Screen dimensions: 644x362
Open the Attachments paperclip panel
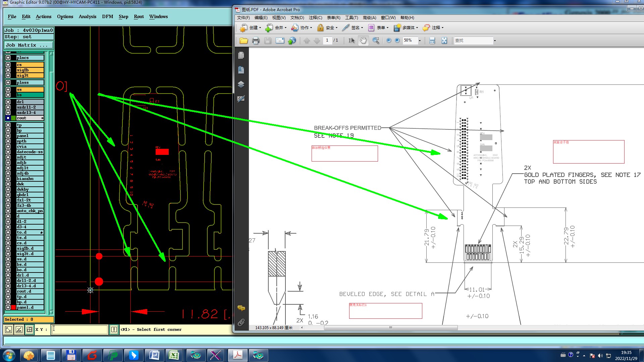(241, 322)
